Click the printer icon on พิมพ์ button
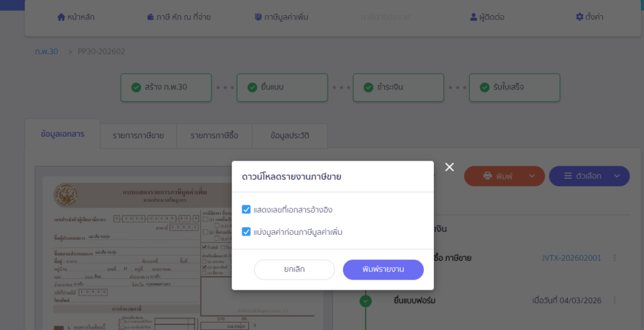644x330 pixels. (x=487, y=176)
